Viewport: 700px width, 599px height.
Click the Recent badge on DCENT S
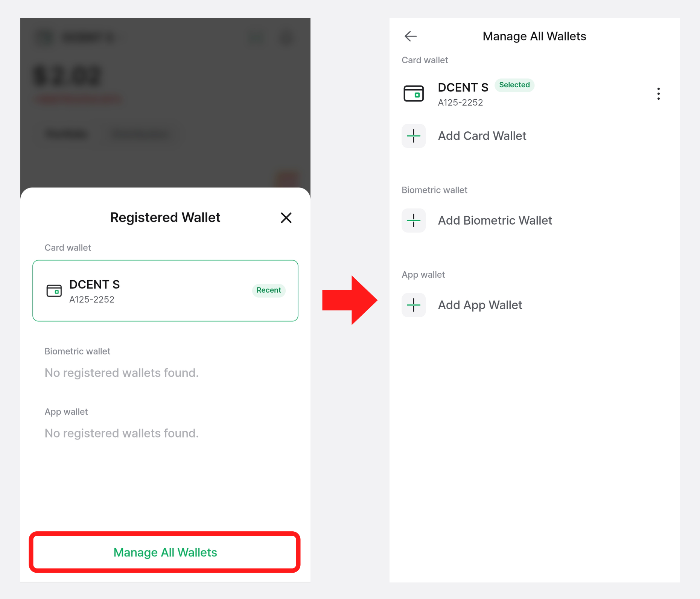[269, 290]
